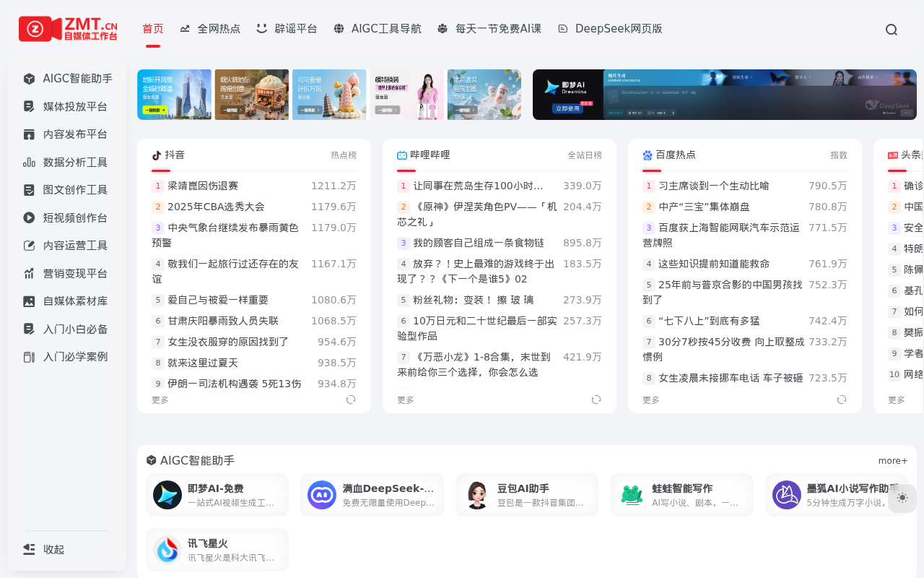Screen dimensions: 924x578
Task: Click the 内容运营工具 edit icon
Action: pyautogui.click(x=29, y=246)
